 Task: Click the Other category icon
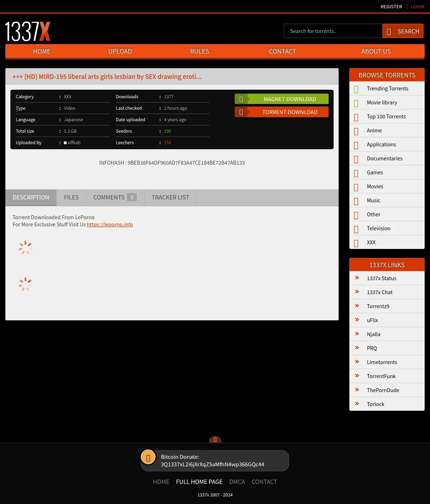coord(356,215)
